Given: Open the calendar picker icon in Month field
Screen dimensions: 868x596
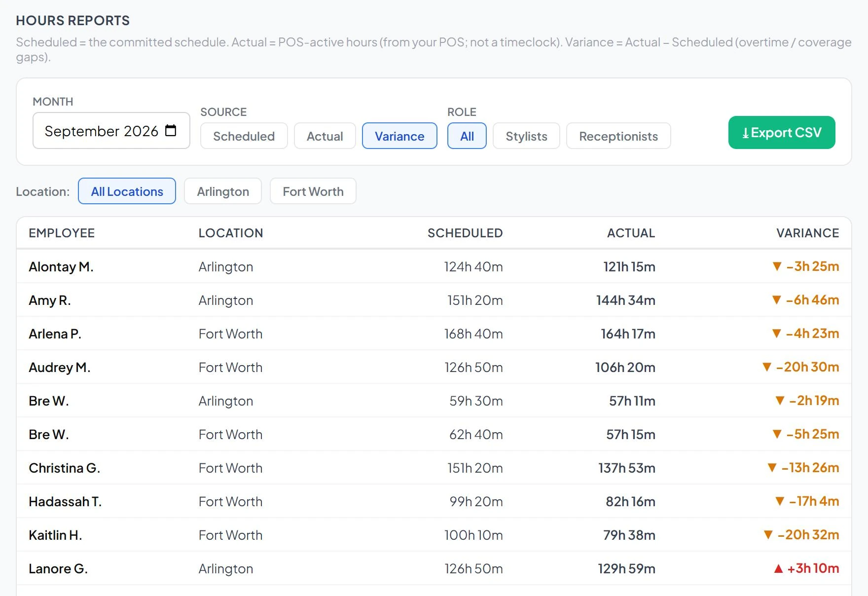Looking at the screenshot, I should click(171, 131).
